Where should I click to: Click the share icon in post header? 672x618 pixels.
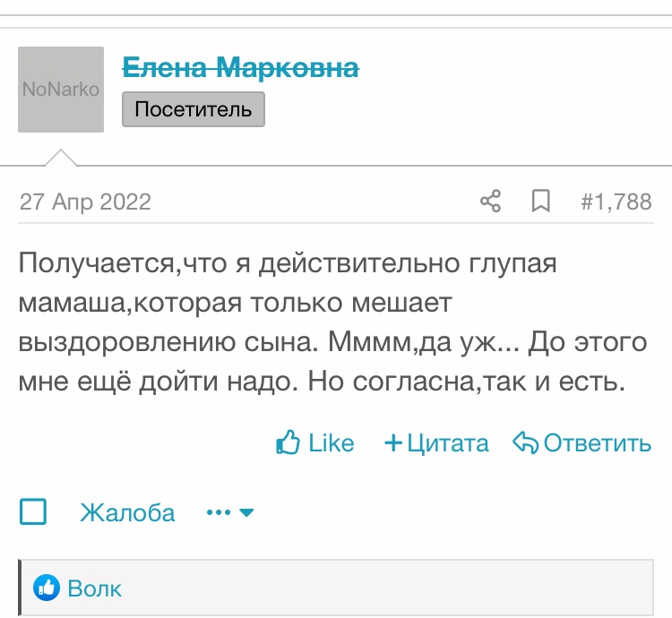(490, 202)
